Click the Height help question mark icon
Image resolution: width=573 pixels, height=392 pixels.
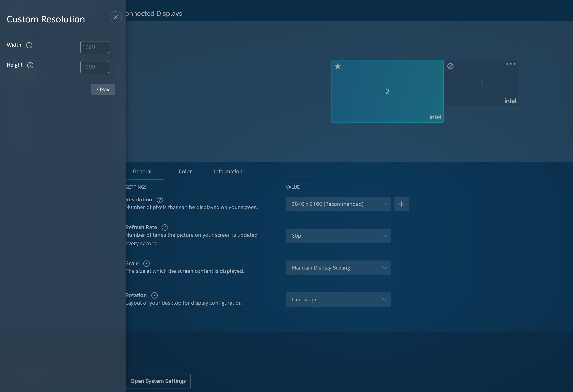coord(30,65)
